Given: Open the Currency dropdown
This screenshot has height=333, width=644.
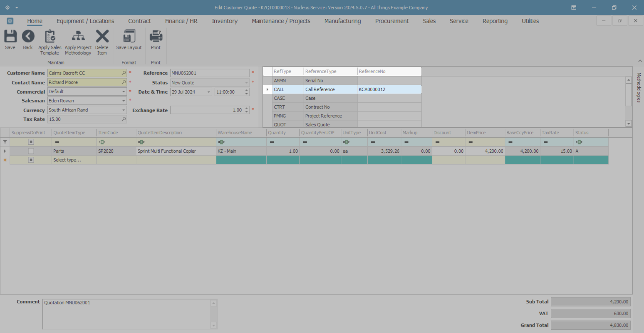Looking at the screenshot, I should pyautogui.click(x=123, y=110).
